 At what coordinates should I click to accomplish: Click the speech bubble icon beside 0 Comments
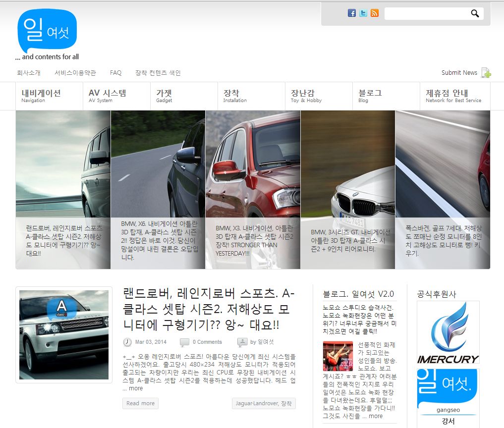click(x=184, y=342)
